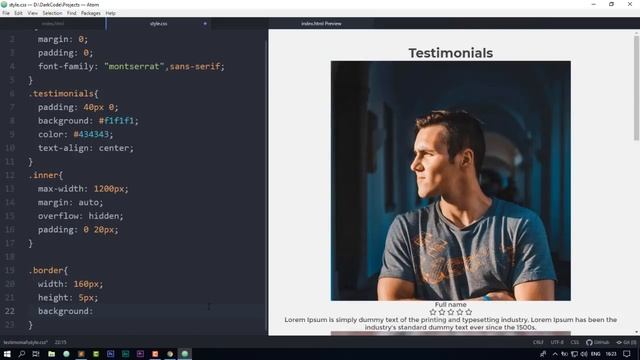Click the GitHub icon in the status bar

(598, 342)
